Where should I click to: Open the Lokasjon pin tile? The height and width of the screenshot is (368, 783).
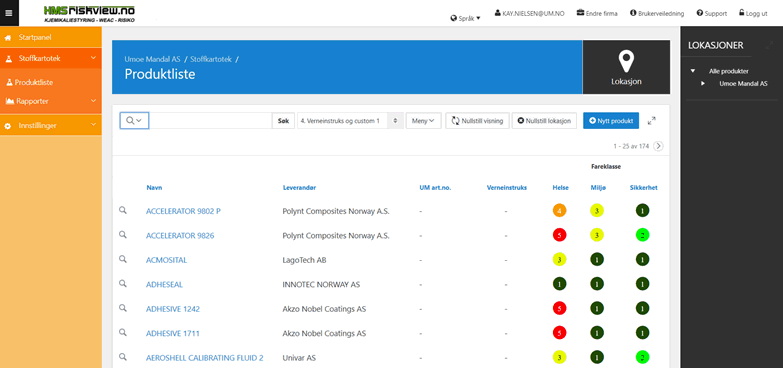[x=626, y=67]
